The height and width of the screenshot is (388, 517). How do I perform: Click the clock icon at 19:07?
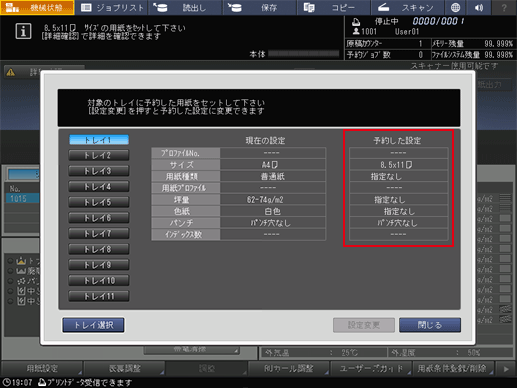pyautogui.click(x=6, y=382)
